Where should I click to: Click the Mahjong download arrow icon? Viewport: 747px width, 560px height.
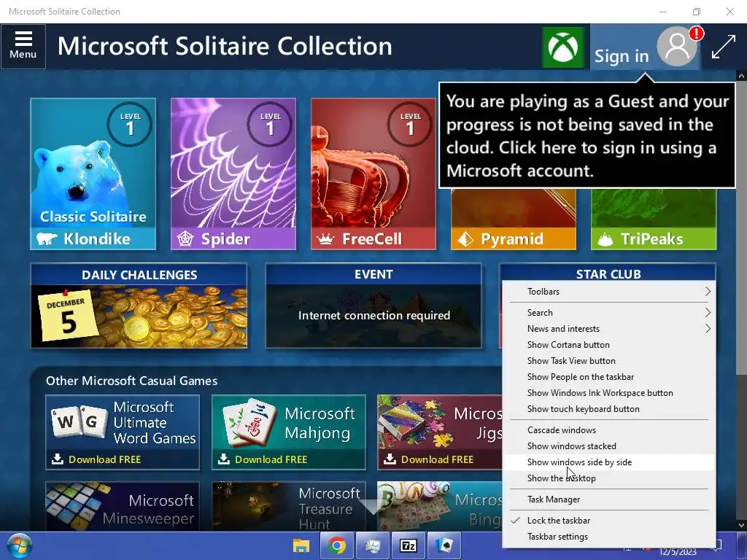click(x=223, y=459)
